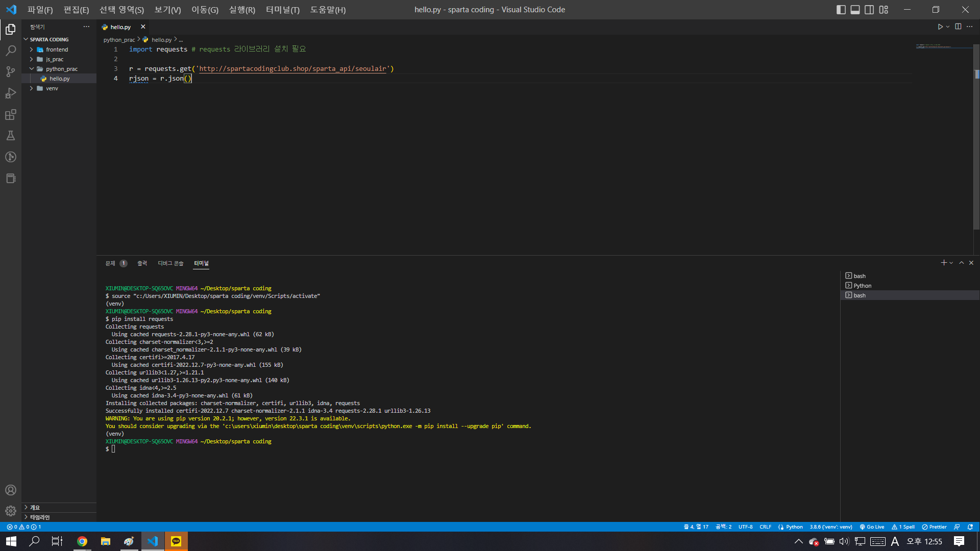Select hello.py in the file tree

pos(59,79)
